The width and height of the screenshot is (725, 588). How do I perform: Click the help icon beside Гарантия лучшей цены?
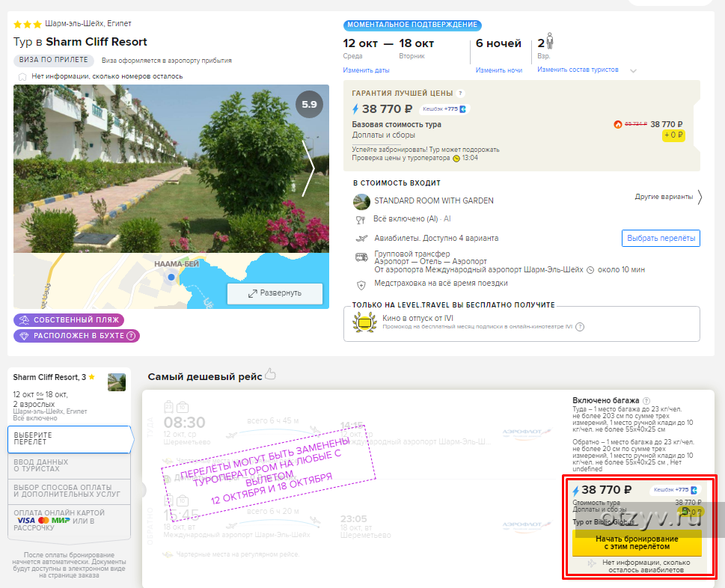pyautogui.click(x=460, y=94)
